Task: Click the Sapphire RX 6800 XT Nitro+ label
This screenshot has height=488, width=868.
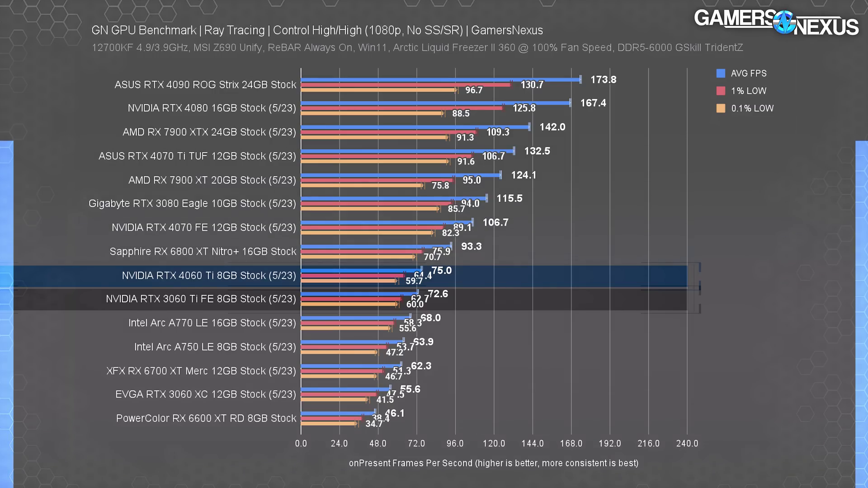Action: (x=203, y=252)
